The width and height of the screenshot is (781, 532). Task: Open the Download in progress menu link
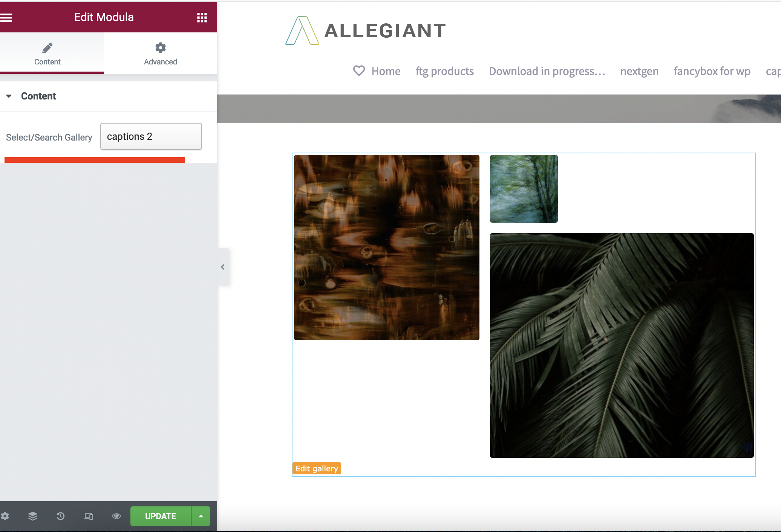tap(547, 71)
